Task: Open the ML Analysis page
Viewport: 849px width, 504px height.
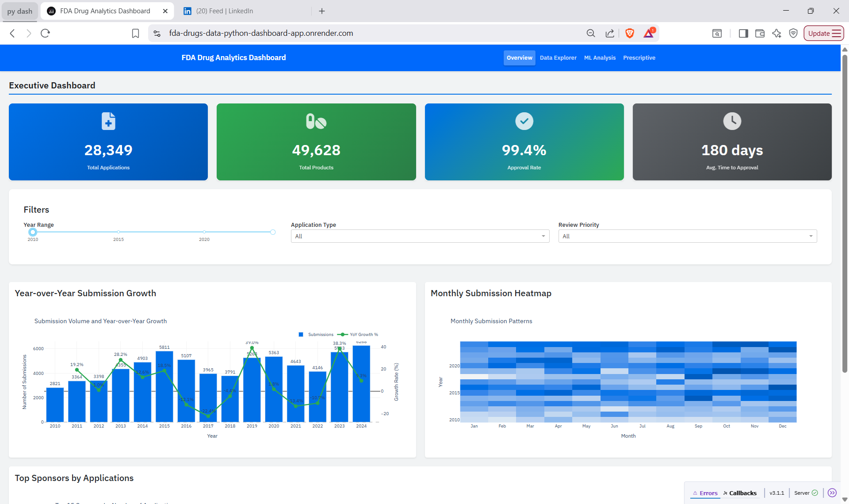Action: [x=600, y=58]
